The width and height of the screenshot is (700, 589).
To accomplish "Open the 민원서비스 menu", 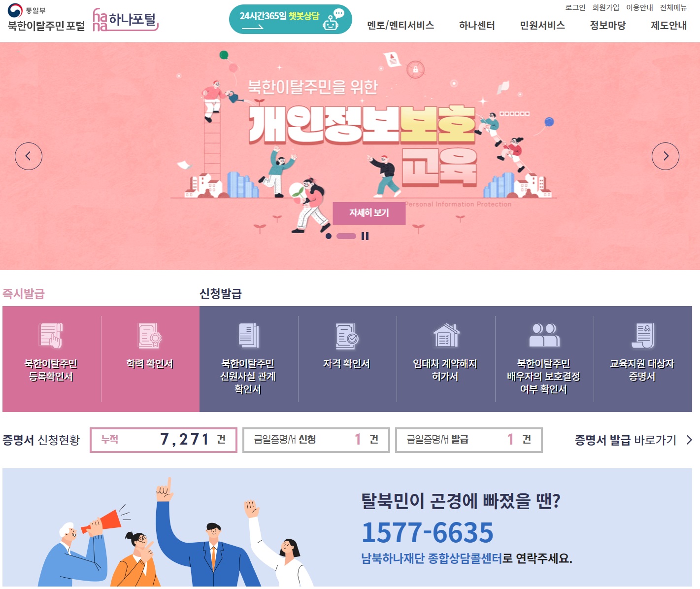I will [542, 25].
